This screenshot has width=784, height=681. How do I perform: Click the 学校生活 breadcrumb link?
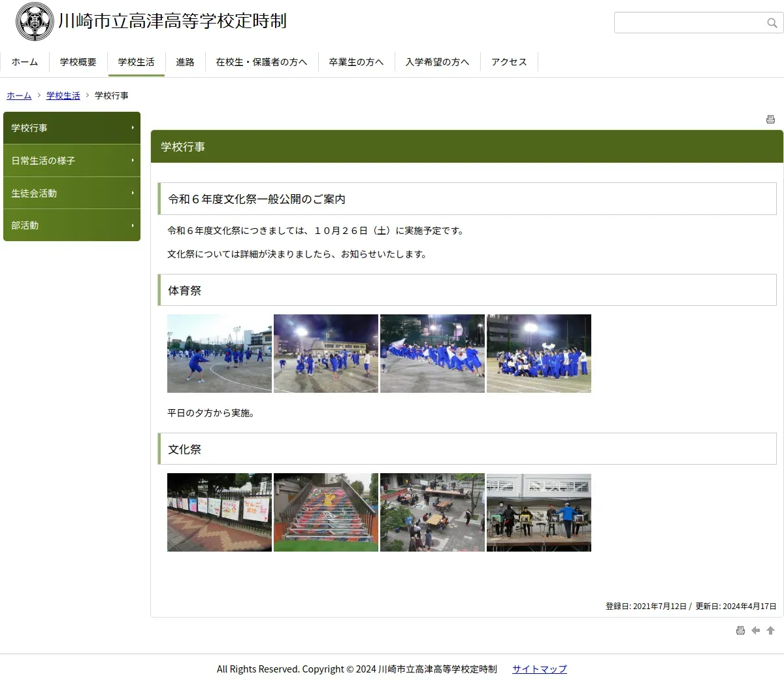[63, 95]
